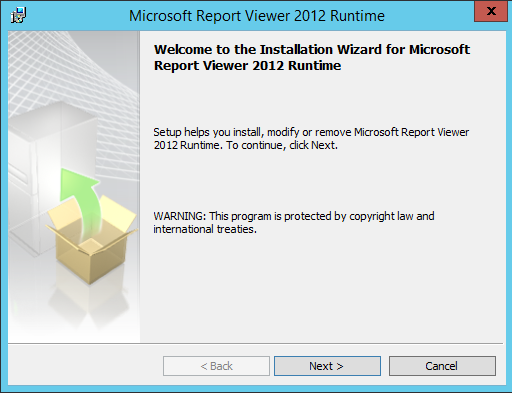Click the greyed-out Back button
This screenshot has width=512, height=393.
(x=216, y=366)
